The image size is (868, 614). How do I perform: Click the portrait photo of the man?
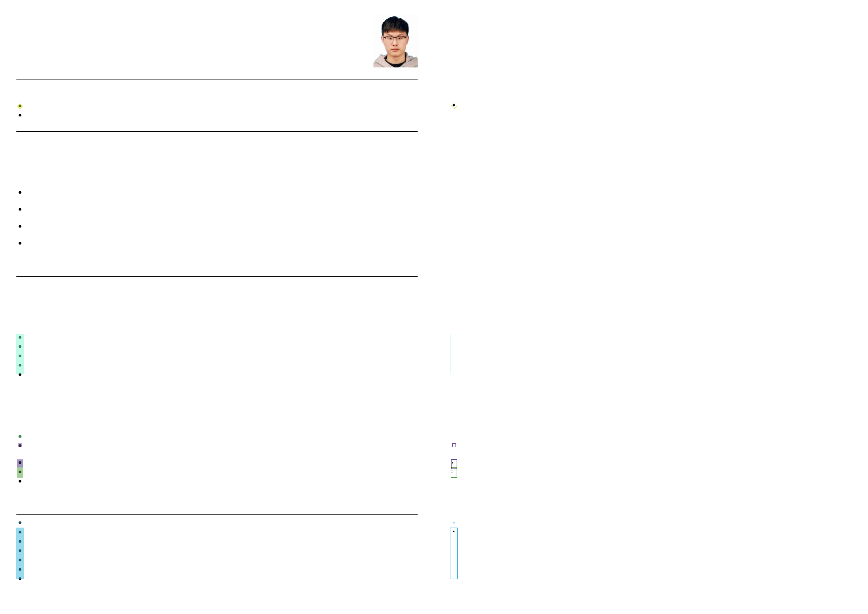click(x=395, y=41)
